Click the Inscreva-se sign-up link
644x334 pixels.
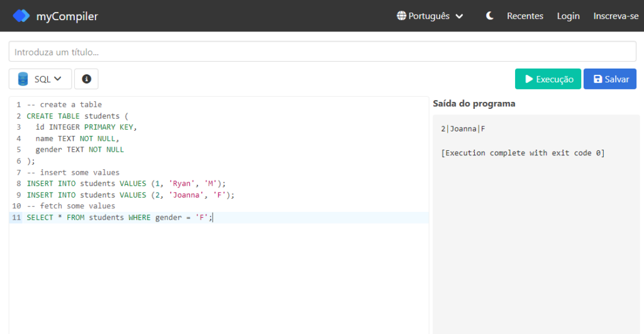[x=616, y=16]
